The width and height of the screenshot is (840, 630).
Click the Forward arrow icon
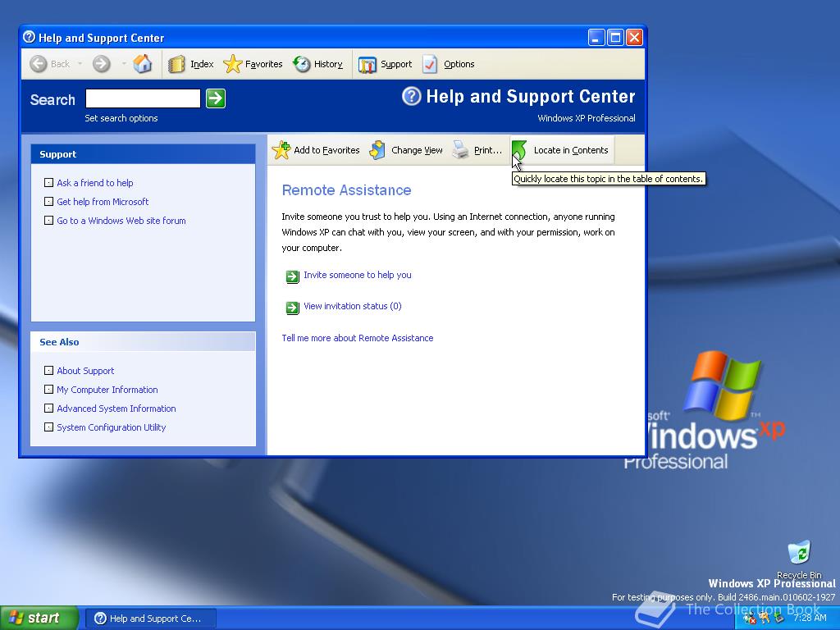(101, 64)
